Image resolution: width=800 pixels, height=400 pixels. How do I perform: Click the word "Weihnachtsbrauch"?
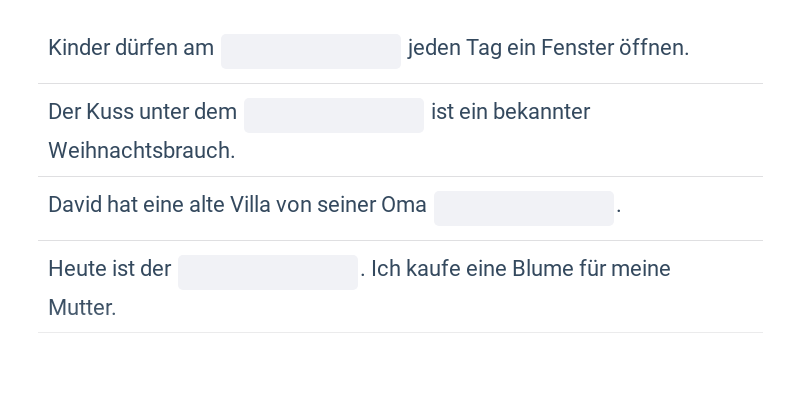click(140, 151)
